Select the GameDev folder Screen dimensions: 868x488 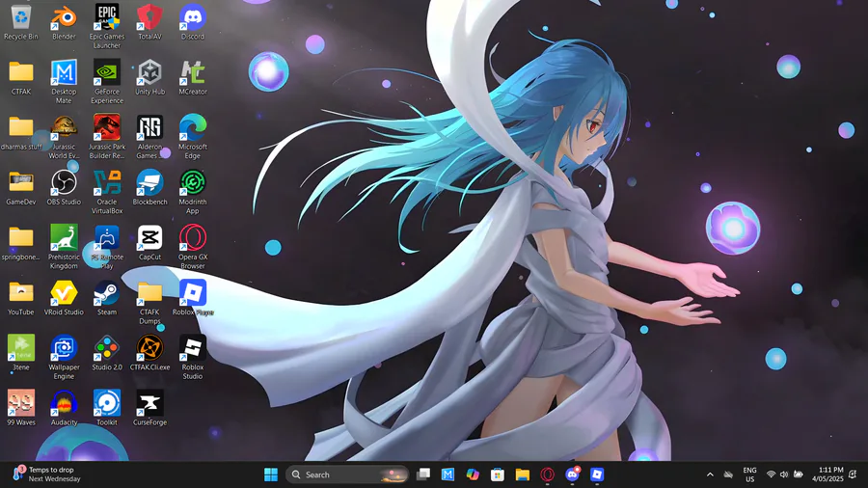pos(21,189)
